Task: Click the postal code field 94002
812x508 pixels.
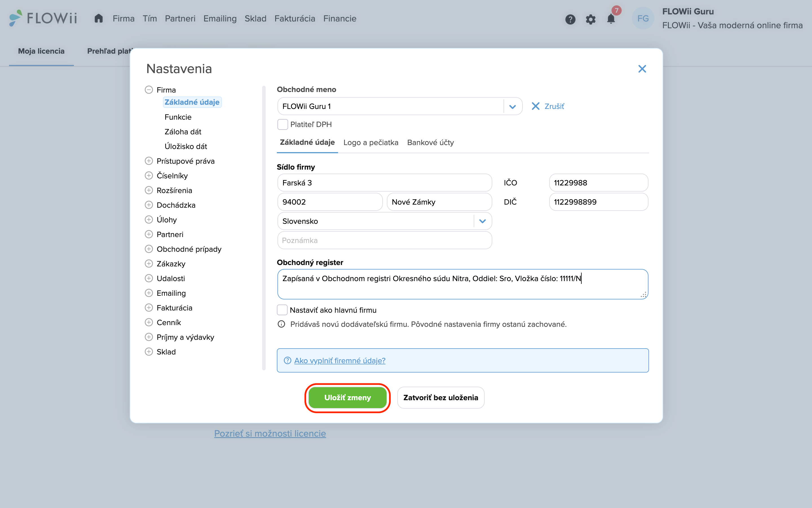Action: (x=330, y=202)
